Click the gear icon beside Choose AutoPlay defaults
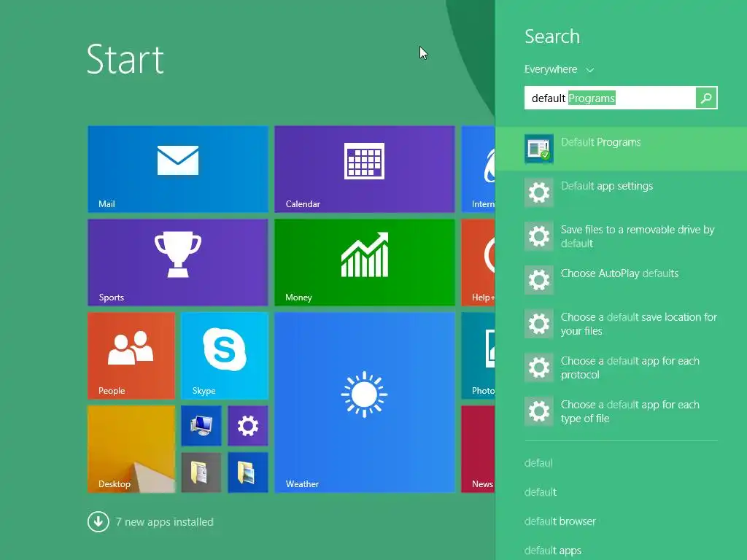Viewport: 747px width, 560px height. coord(539,280)
